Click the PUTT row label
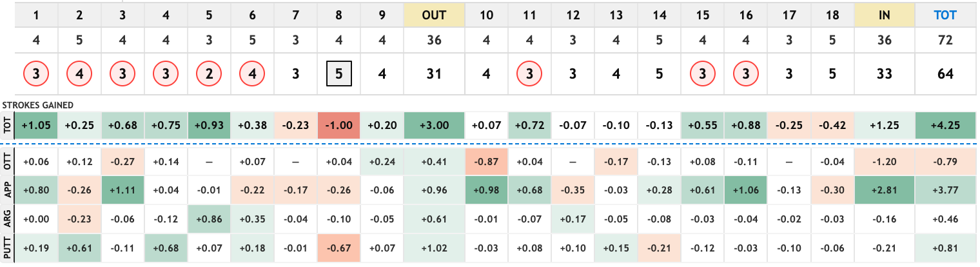 (7, 248)
